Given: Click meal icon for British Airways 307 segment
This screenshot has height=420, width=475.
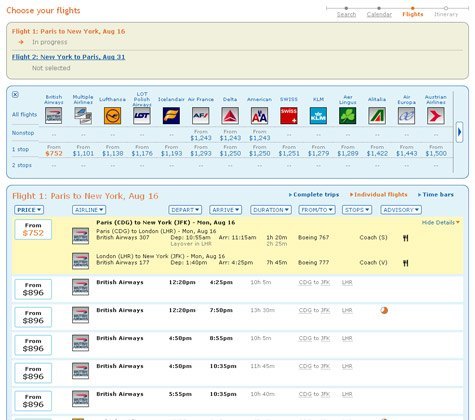Looking at the screenshot, I should click(x=405, y=238).
